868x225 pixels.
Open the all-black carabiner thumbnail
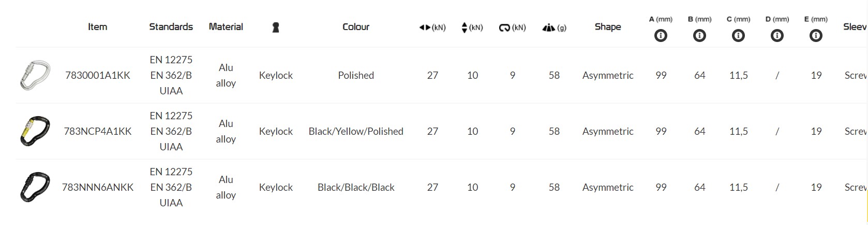pyautogui.click(x=35, y=187)
